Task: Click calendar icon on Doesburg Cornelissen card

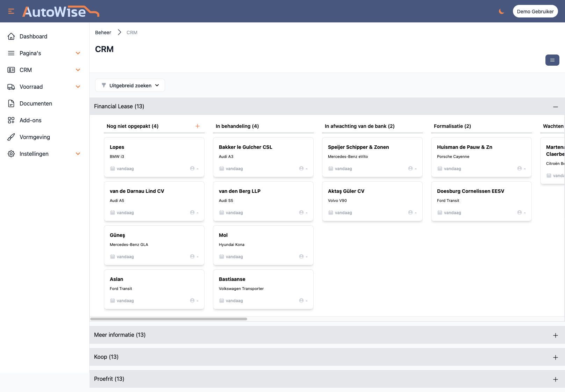Action: [x=440, y=212]
